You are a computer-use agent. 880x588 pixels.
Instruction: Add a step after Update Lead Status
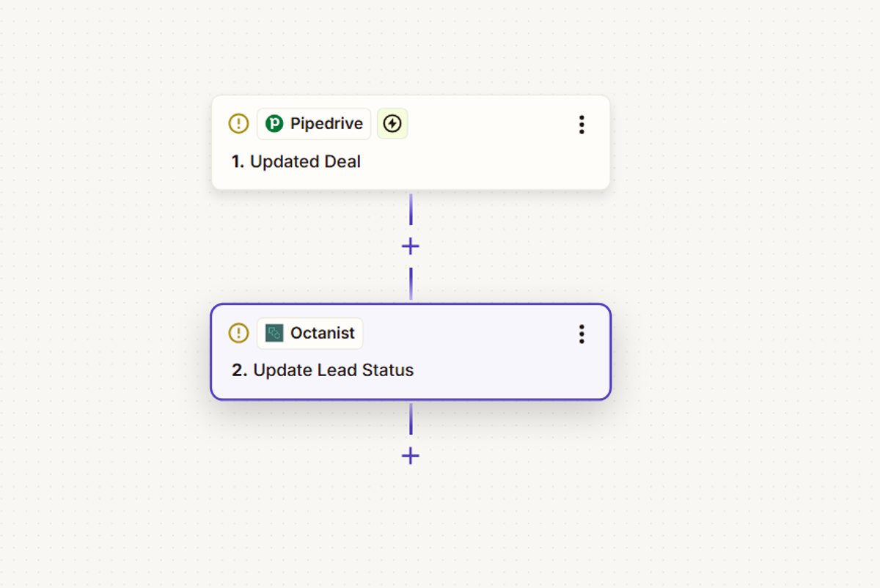click(411, 456)
